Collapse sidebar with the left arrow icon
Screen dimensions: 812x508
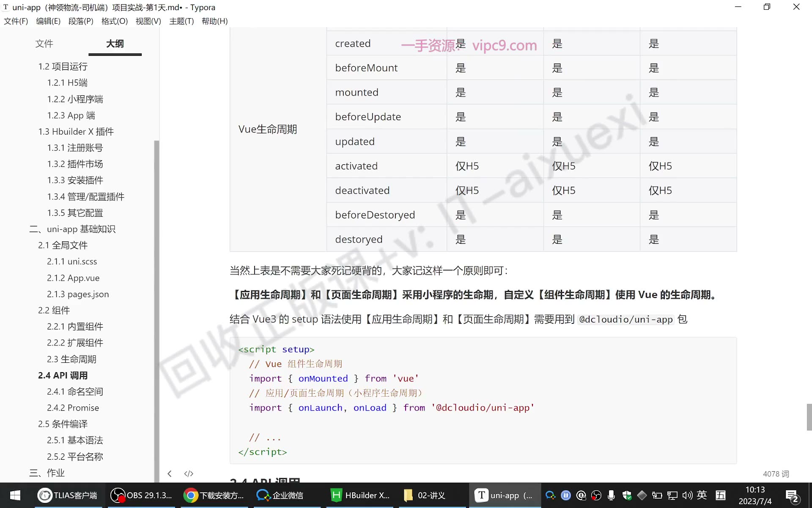click(x=170, y=473)
